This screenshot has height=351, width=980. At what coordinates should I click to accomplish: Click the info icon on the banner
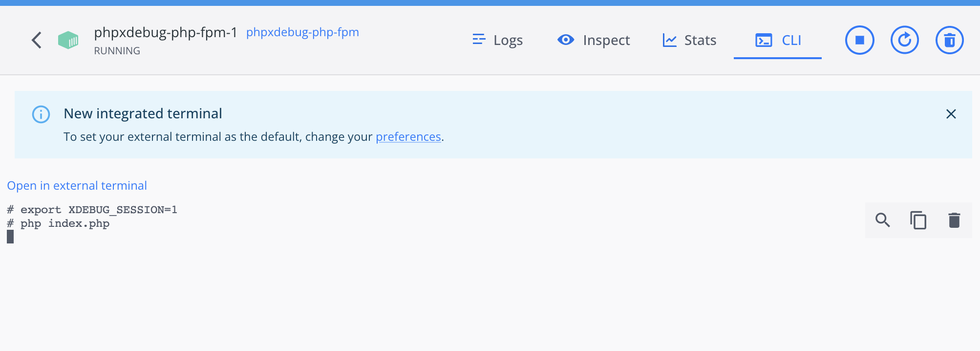point(42,114)
